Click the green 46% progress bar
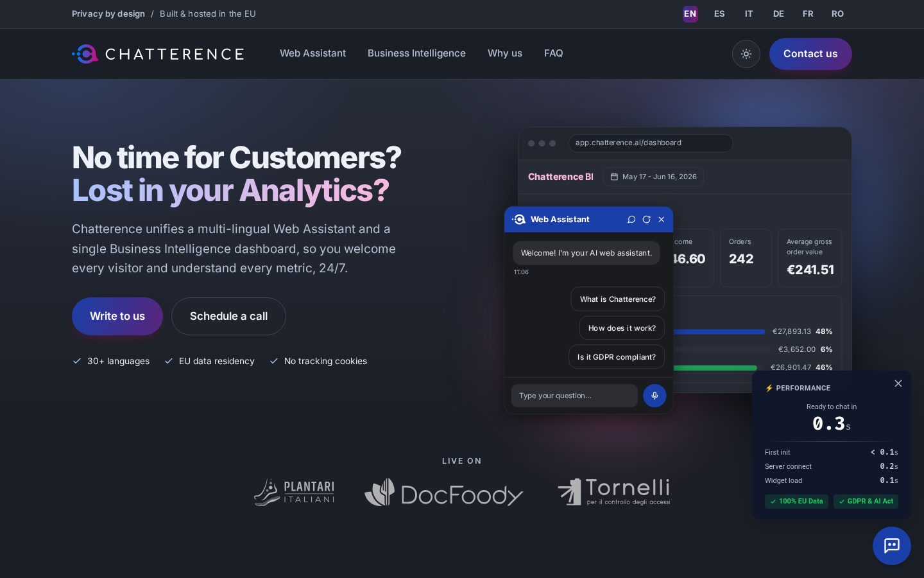 (x=715, y=368)
